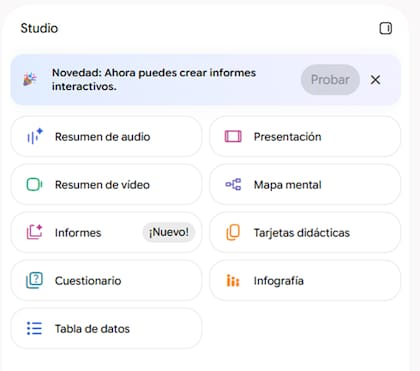Create a Tabla de datos with the list icon

(34, 328)
